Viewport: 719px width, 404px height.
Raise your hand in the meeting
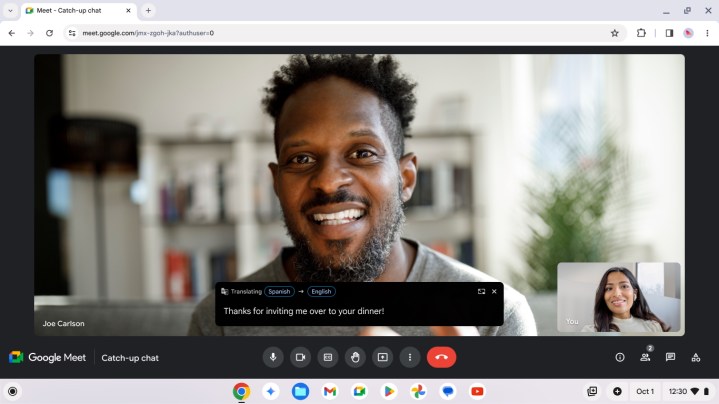354,357
